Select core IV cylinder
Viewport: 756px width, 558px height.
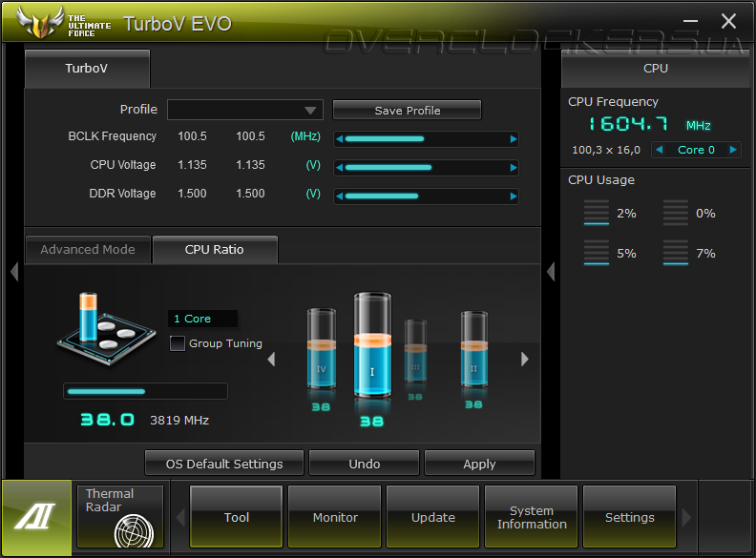pos(321,348)
